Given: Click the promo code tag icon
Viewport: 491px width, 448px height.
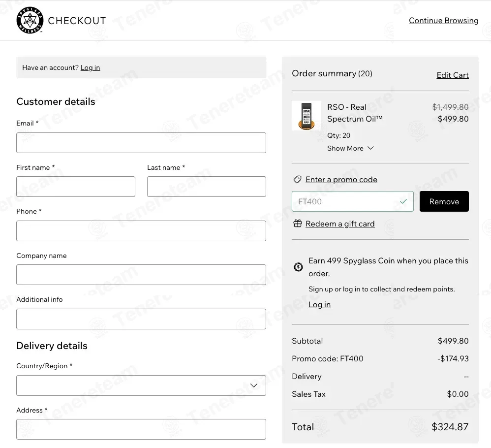Looking at the screenshot, I should coord(297,180).
